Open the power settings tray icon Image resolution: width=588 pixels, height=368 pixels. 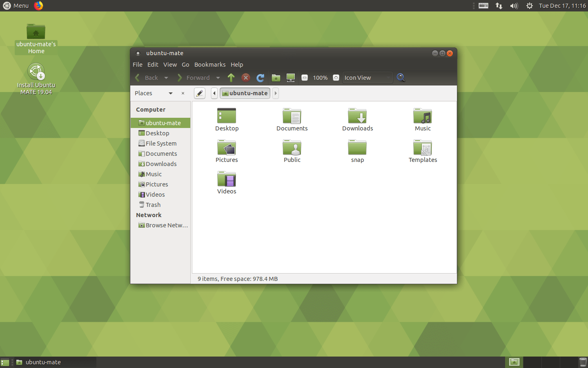pos(530,6)
